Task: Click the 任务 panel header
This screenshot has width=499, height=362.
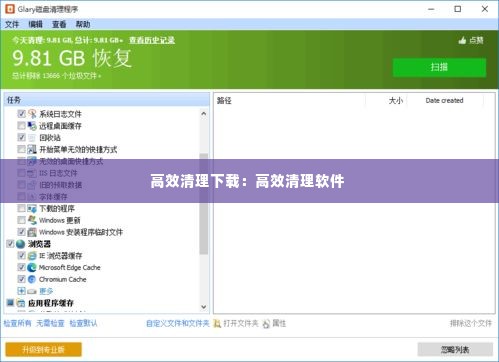Action: tap(107, 100)
